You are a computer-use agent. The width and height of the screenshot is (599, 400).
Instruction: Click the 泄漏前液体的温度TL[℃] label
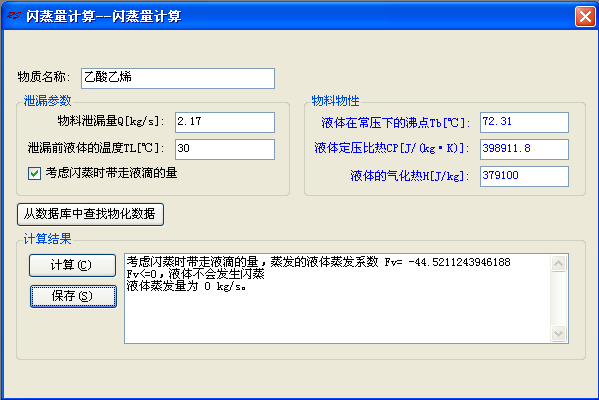point(96,148)
